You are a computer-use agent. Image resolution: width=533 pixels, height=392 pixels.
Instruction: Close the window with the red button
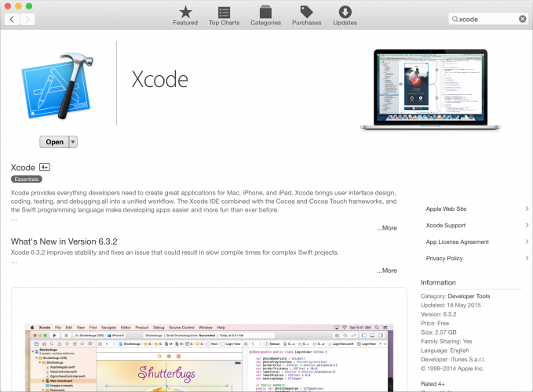click(8, 5)
